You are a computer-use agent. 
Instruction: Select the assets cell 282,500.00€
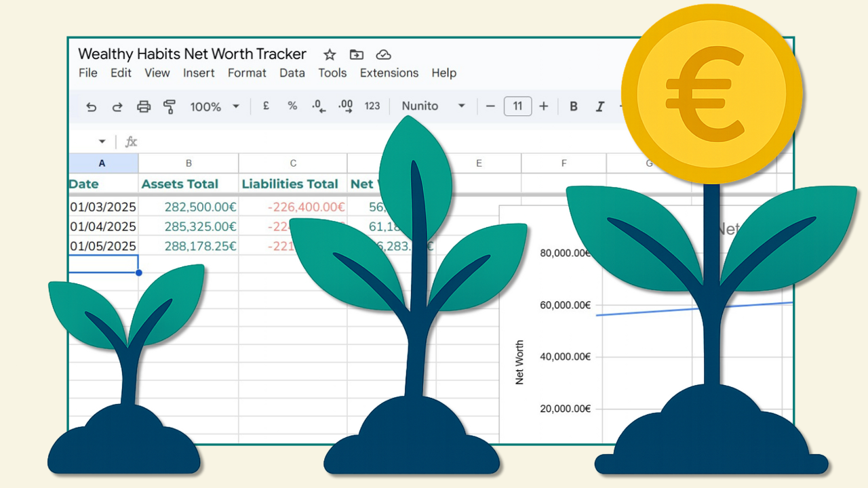tap(189, 207)
